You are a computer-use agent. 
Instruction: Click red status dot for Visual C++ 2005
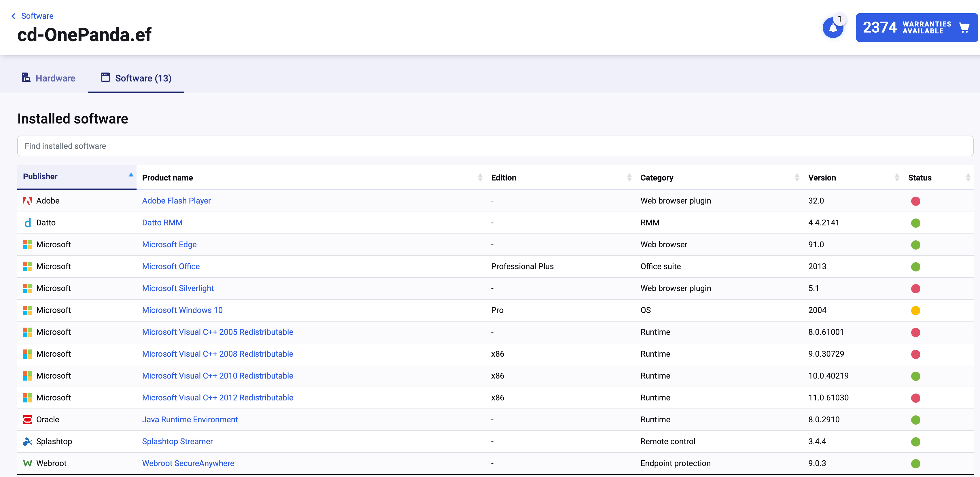[915, 332]
